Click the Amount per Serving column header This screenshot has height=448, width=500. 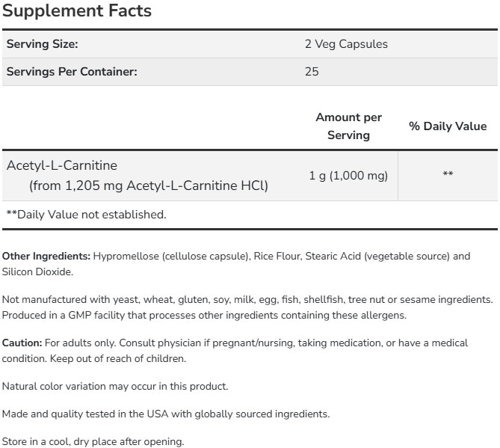[348, 126]
